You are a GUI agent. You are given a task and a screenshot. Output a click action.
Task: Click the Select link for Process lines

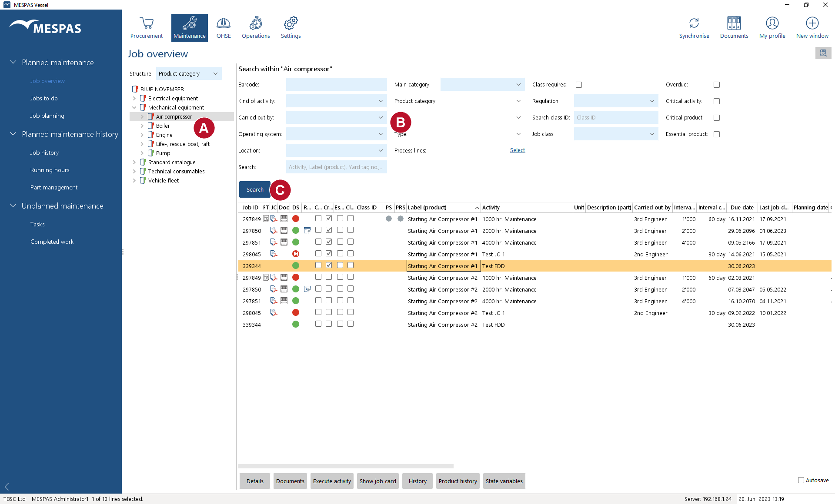518,150
